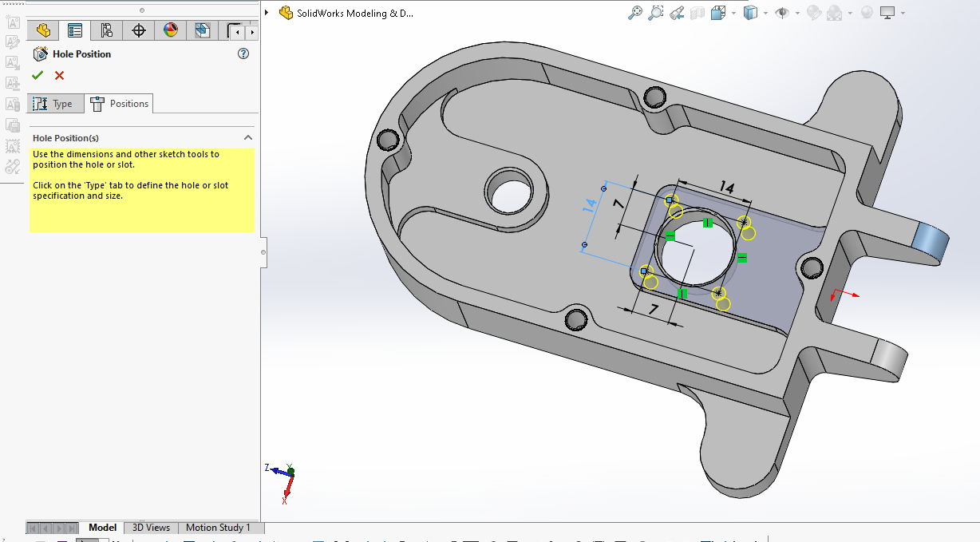This screenshot has height=542, width=980.
Task: Open Display Style dropdown arrow
Action: 765,13
